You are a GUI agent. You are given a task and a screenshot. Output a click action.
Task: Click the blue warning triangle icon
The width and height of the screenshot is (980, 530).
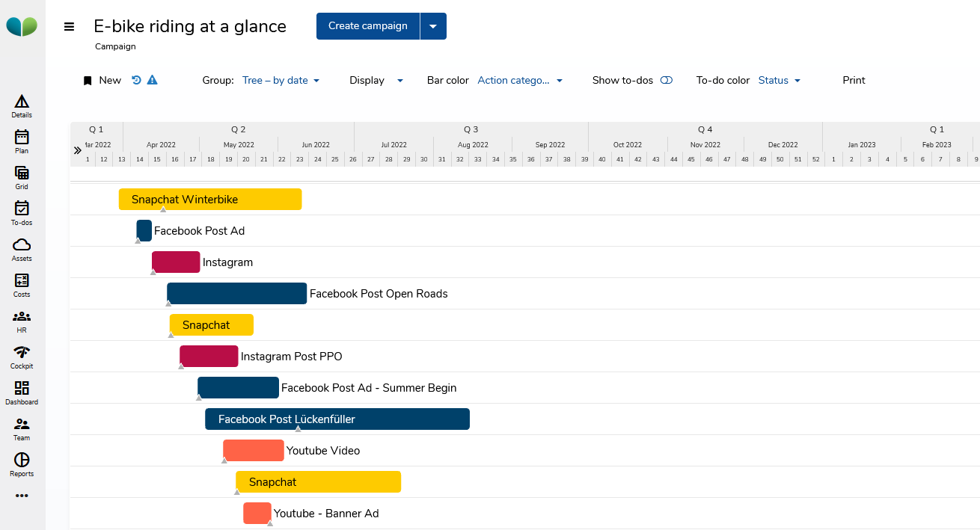pyautogui.click(x=153, y=80)
